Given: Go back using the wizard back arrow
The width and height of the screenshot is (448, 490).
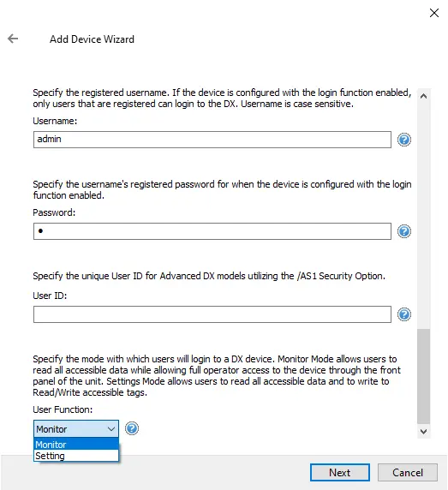Looking at the screenshot, I should pos(13,39).
